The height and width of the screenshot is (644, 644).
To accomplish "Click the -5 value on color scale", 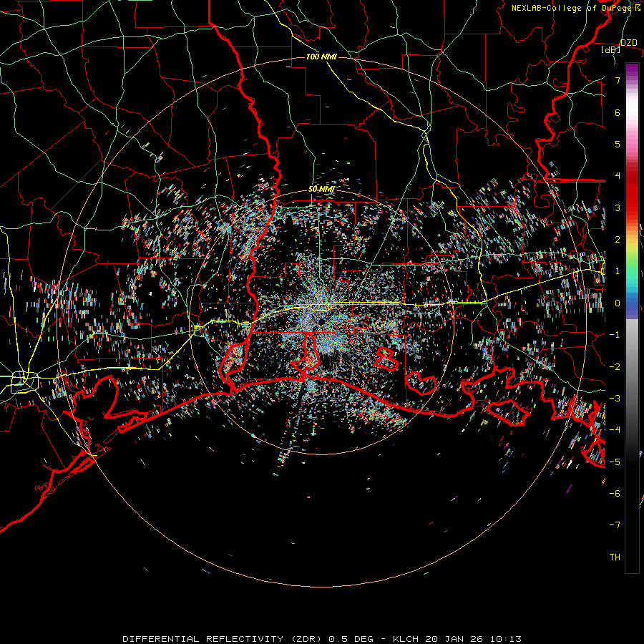I will (x=615, y=462).
